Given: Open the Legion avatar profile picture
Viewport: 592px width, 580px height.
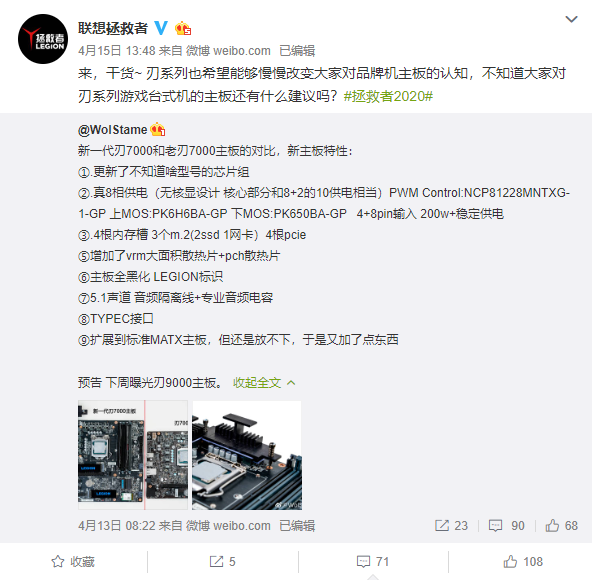Looking at the screenshot, I should click(x=43, y=39).
